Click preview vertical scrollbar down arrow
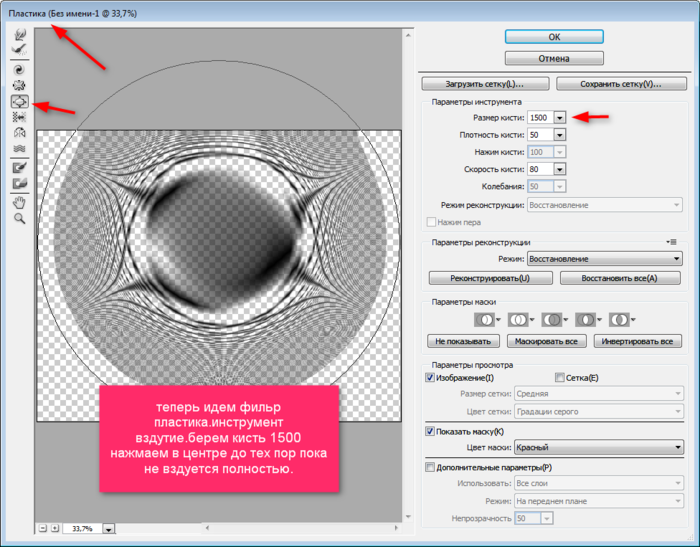Screen dimensions: 700x547 coord(408,517)
